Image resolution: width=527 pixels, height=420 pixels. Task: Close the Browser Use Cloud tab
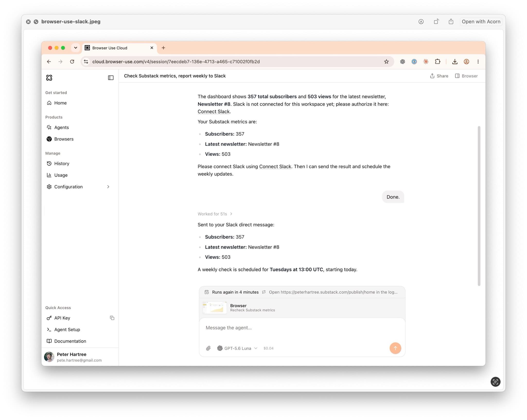(x=152, y=48)
